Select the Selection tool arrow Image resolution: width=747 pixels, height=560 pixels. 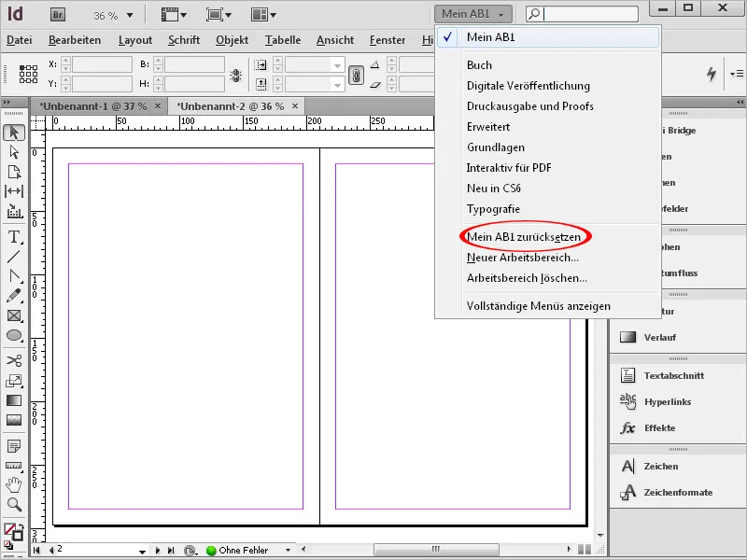click(x=14, y=133)
